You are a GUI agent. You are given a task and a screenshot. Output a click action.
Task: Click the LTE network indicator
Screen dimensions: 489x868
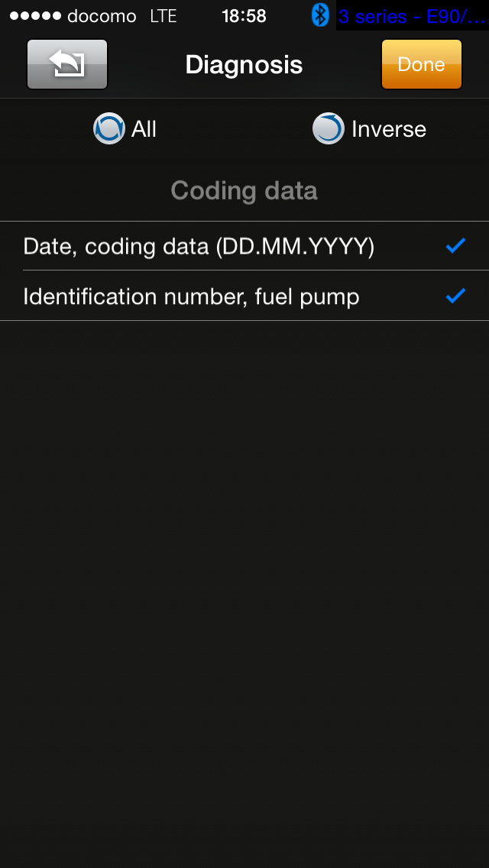164,16
